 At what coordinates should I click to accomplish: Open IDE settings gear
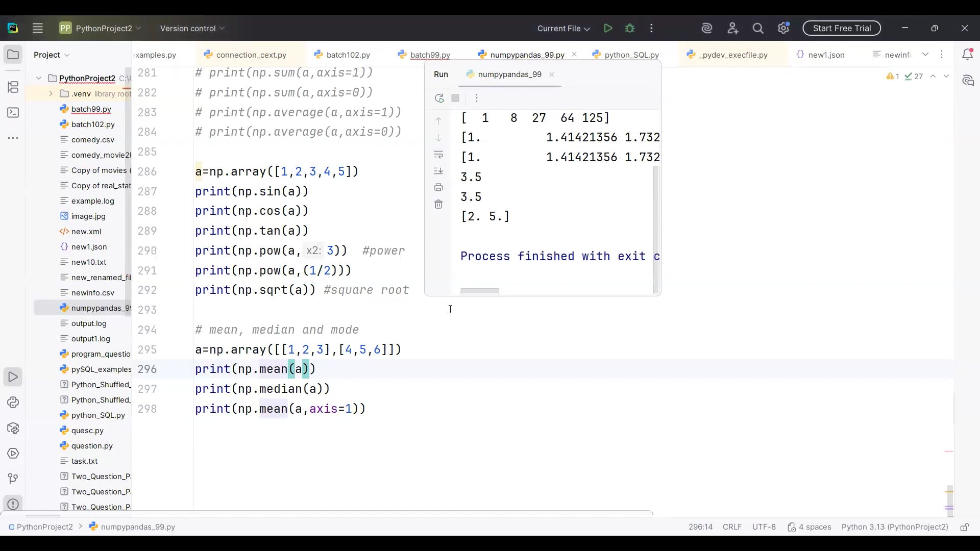click(783, 28)
